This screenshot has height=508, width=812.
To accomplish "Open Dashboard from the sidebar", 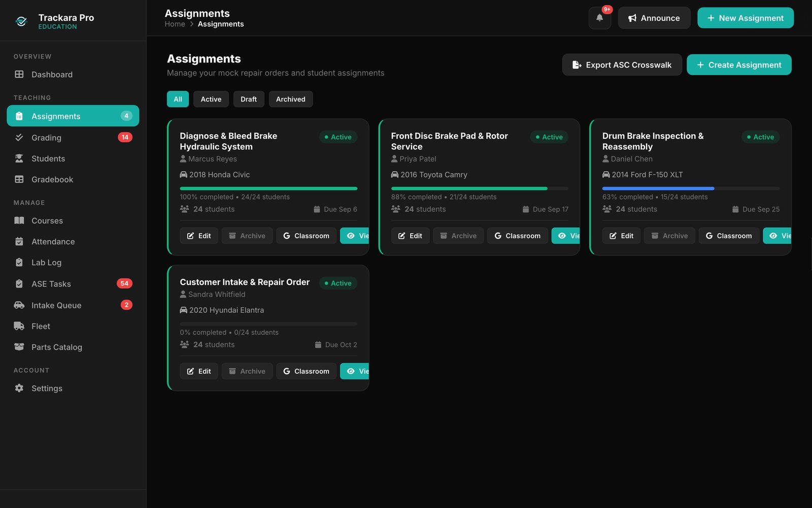I will tap(73, 74).
